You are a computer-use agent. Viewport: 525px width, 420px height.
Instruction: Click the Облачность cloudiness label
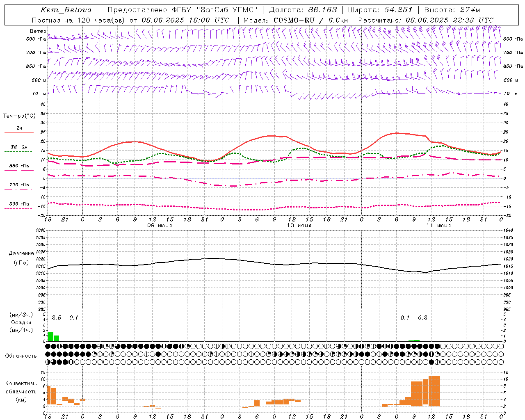click(21, 356)
